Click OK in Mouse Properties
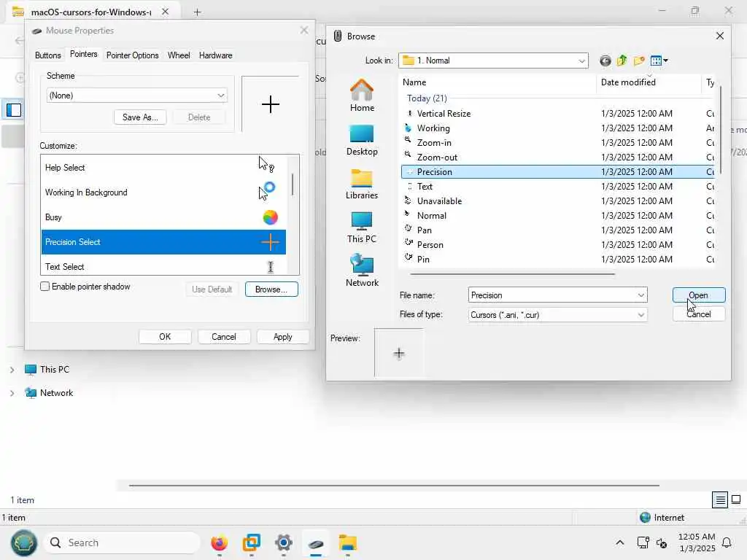The height and width of the screenshot is (560, 747). (x=165, y=337)
